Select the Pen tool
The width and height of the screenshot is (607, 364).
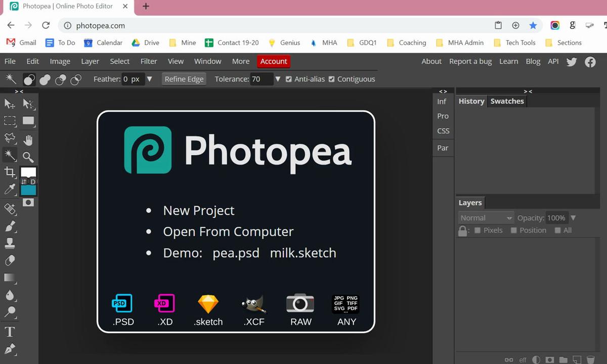click(10, 349)
